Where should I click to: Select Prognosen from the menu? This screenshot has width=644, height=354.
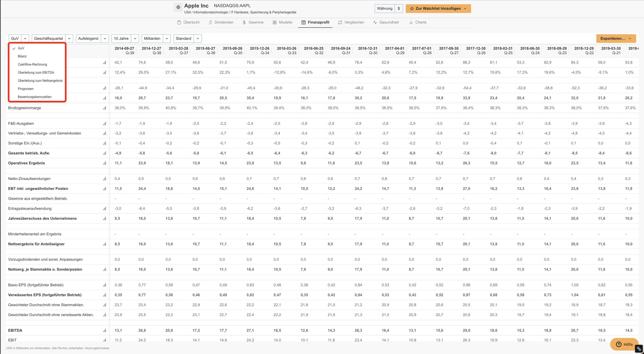tap(37, 89)
